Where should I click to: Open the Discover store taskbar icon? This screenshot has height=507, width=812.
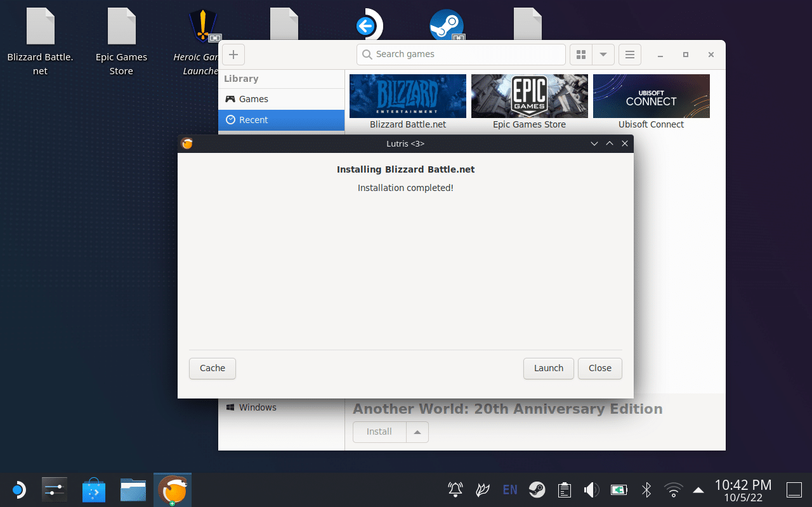[94, 490]
